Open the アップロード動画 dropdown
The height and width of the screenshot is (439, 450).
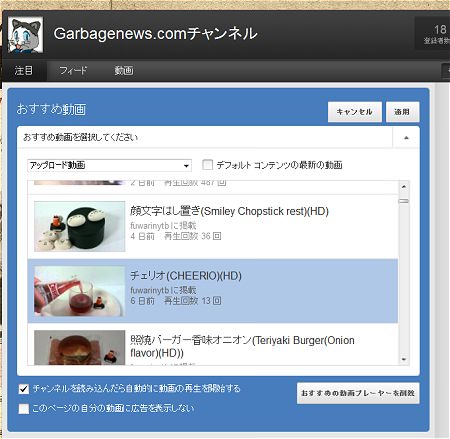pyautogui.click(x=109, y=165)
